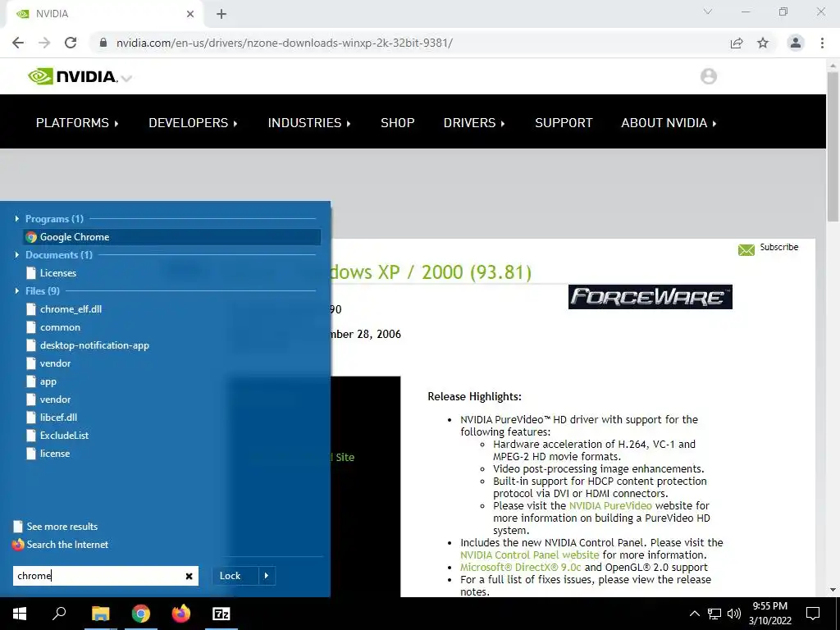Open the DEVELOPERS menu
This screenshot has width=840, height=630.
193,123
